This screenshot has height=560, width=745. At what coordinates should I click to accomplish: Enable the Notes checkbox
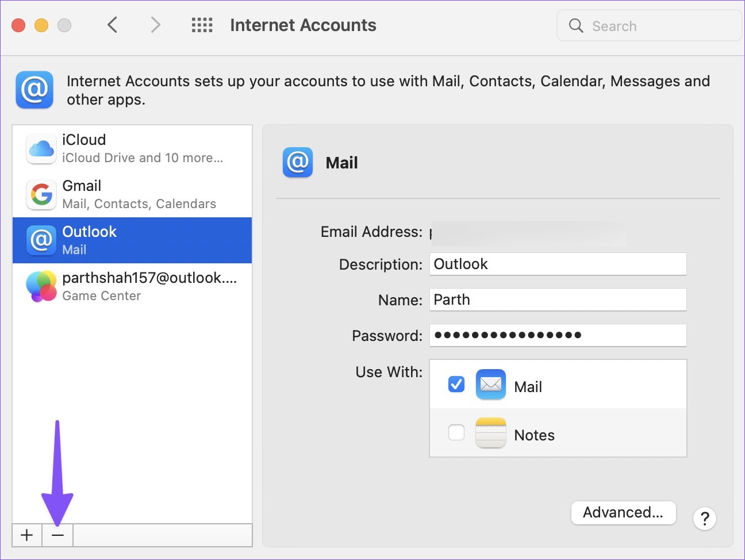[456, 432]
